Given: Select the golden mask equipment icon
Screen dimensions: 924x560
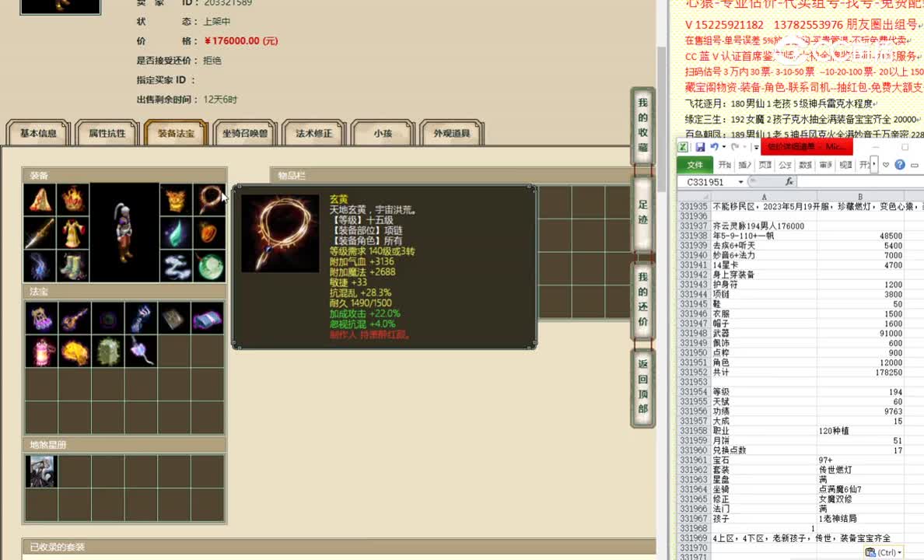Looking at the screenshot, I should [x=176, y=200].
